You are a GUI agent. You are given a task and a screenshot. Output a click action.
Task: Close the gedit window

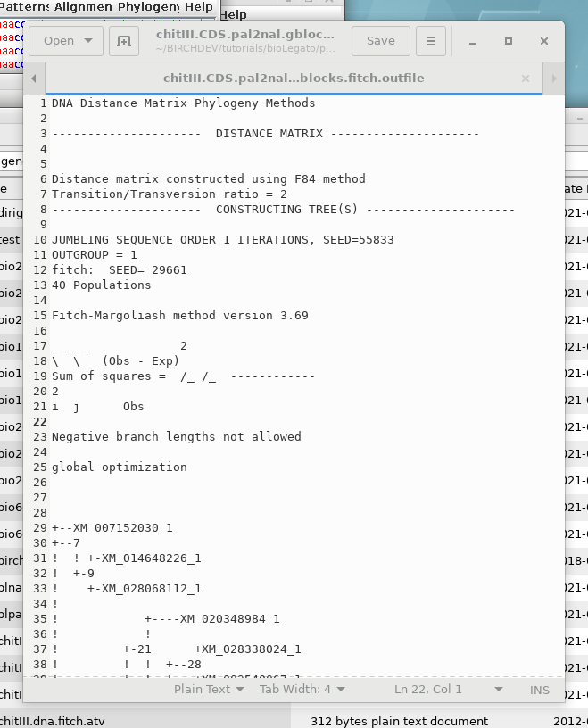[543, 41]
